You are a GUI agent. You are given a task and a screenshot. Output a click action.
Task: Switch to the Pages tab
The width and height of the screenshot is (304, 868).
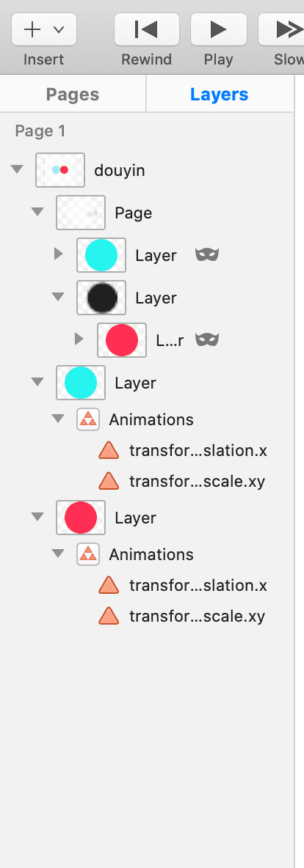pos(73,95)
